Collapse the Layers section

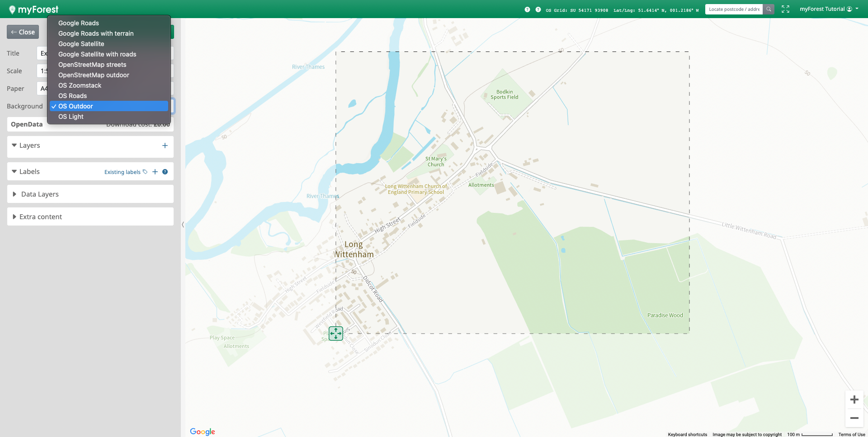pos(14,146)
